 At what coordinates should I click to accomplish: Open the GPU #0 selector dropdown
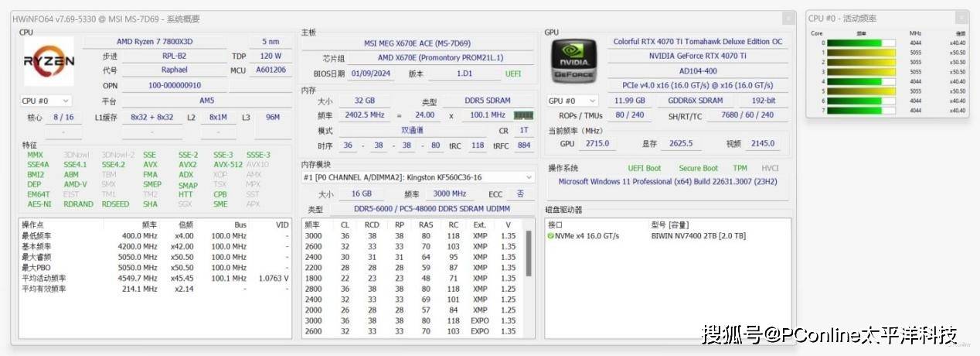(x=573, y=101)
